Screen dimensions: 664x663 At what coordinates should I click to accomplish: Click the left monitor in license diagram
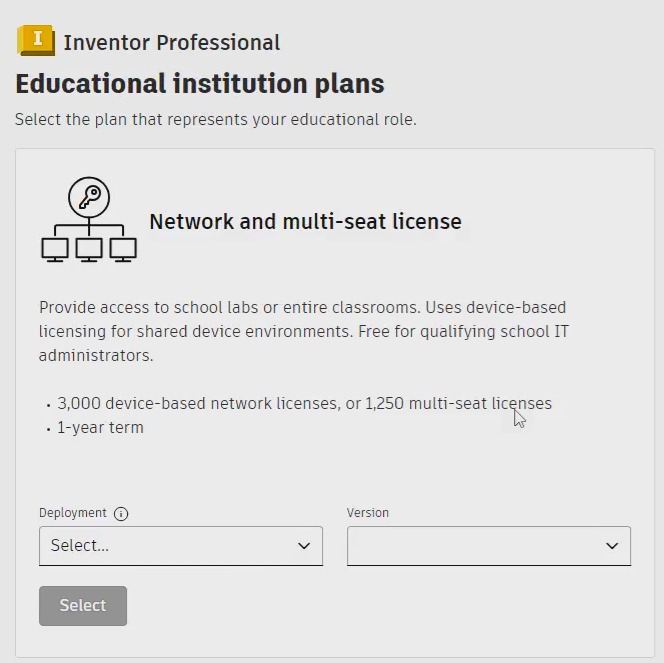55,250
